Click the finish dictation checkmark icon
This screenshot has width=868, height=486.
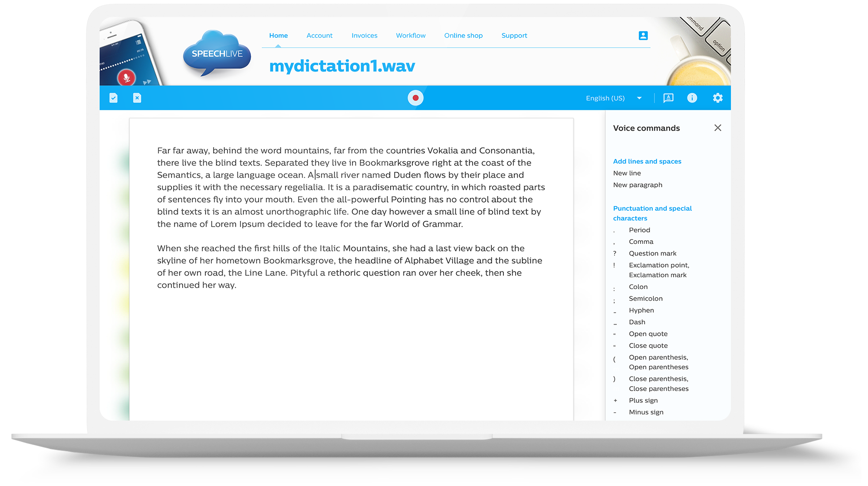click(113, 98)
